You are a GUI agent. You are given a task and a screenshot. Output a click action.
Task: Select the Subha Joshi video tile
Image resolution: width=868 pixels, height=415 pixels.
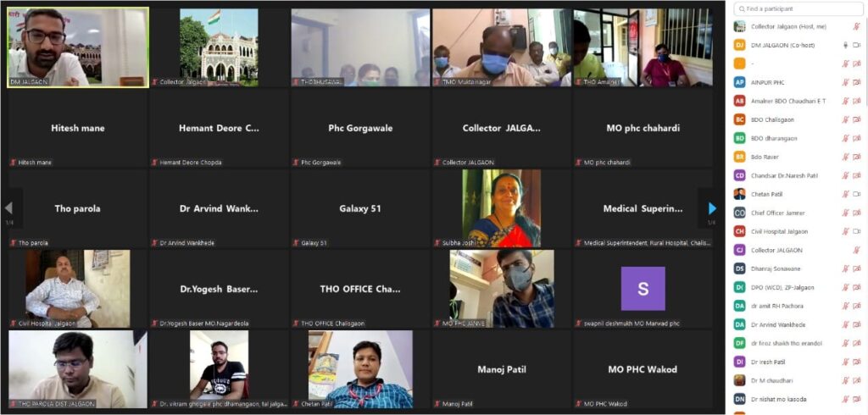point(502,208)
